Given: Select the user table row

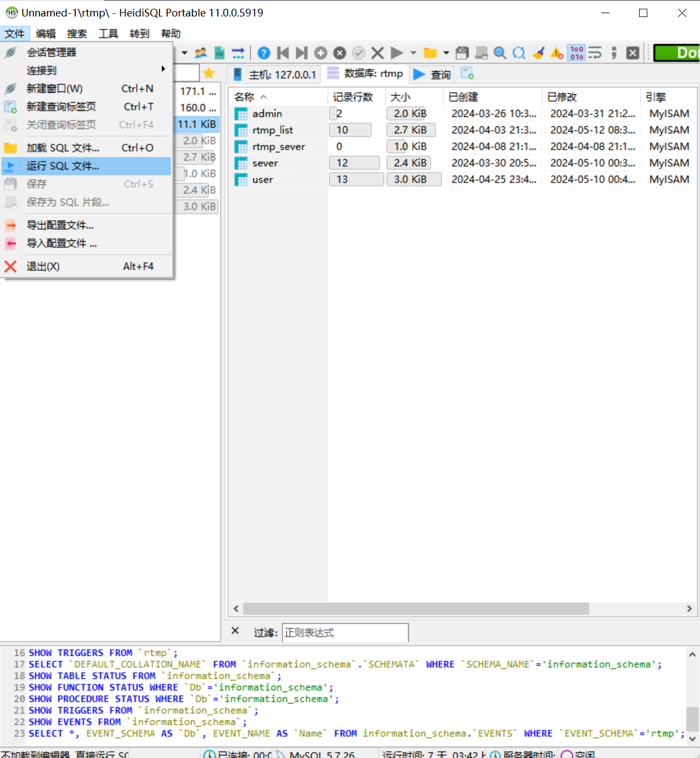Looking at the screenshot, I should click(462, 179).
